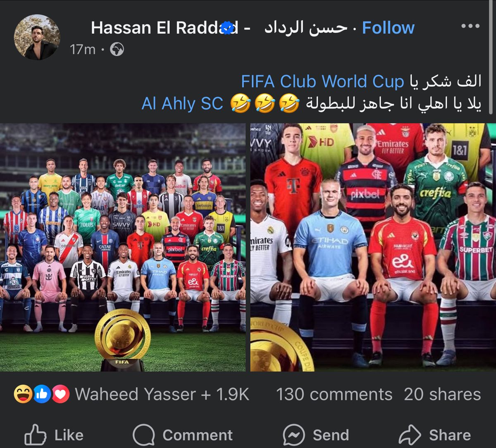Open the right zoomed players image
This screenshot has height=448, width=496.
pyautogui.click(x=373, y=247)
